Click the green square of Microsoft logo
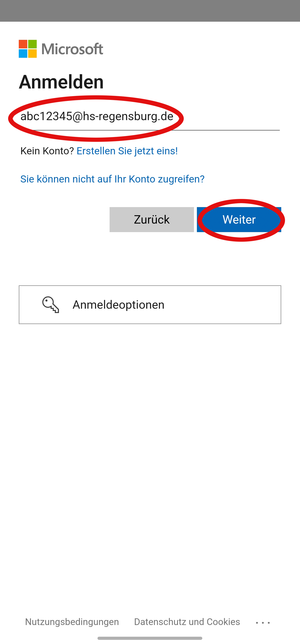The width and height of the screenshot is (300, 644). pos(32,44)
